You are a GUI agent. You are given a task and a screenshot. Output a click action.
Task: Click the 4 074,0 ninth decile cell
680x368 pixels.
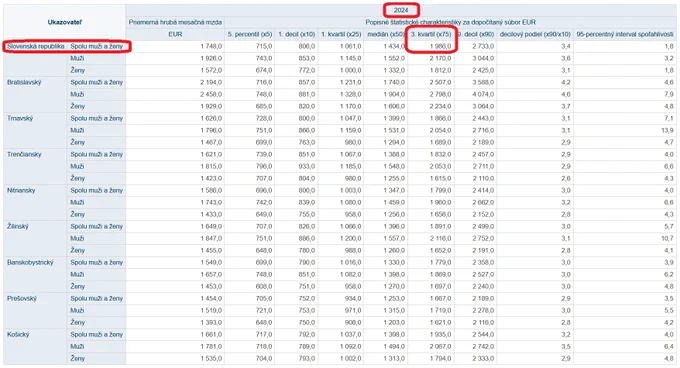coord(483,94)
